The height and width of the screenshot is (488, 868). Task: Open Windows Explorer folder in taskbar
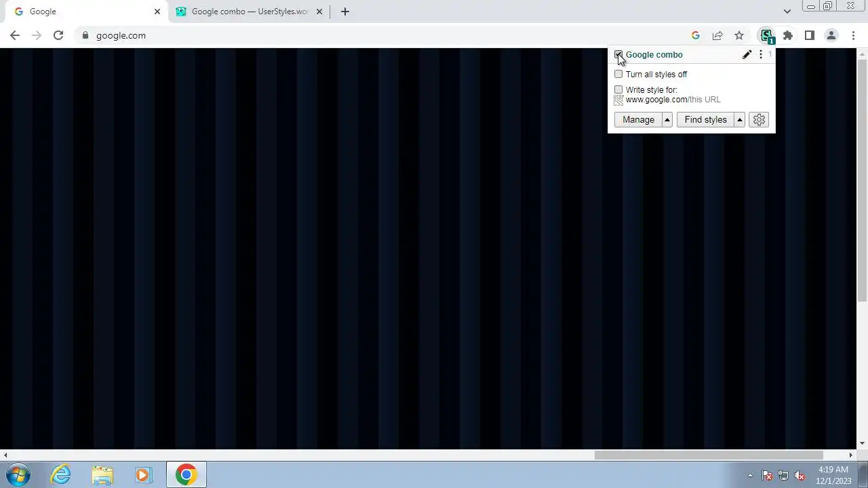point(102,475)
